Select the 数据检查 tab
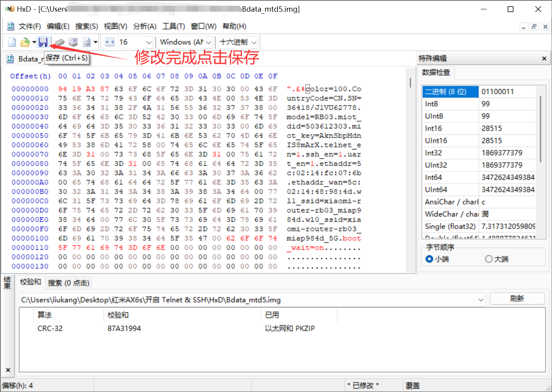This screenshot has height=392, width=552. (x=436, y=72)
